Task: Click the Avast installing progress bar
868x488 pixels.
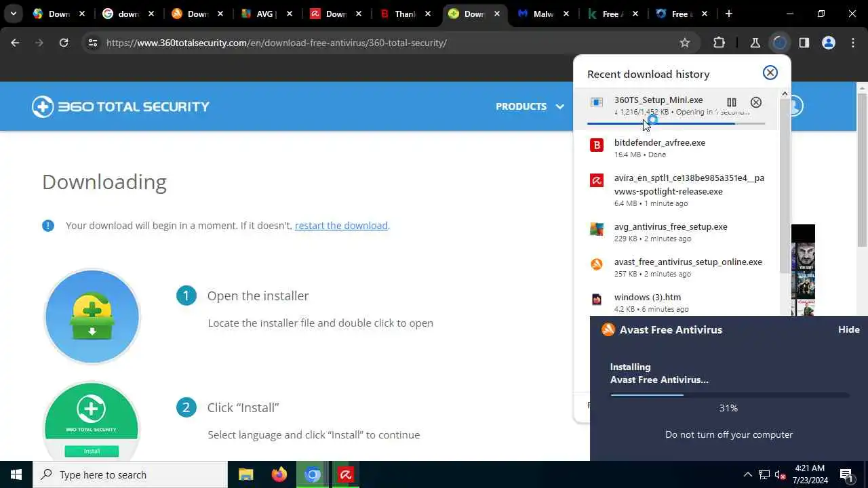Action: coord(729,394)
